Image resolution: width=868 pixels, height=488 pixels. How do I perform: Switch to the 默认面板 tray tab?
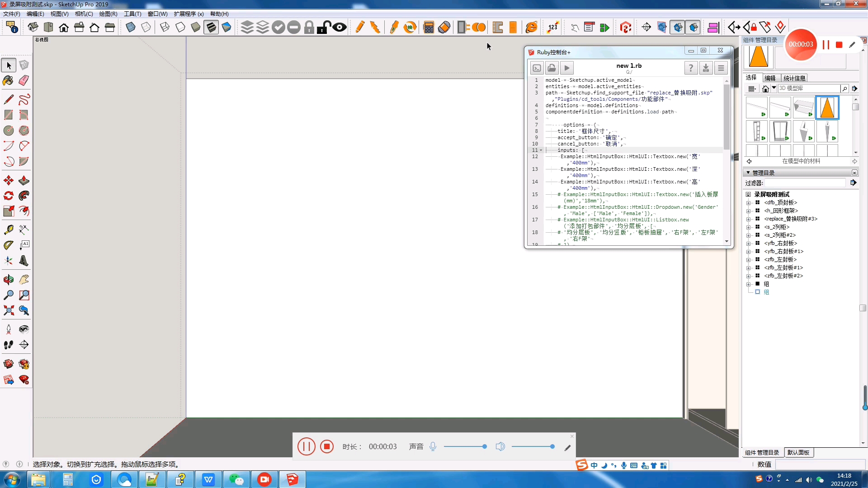click(x=798, y=452)
